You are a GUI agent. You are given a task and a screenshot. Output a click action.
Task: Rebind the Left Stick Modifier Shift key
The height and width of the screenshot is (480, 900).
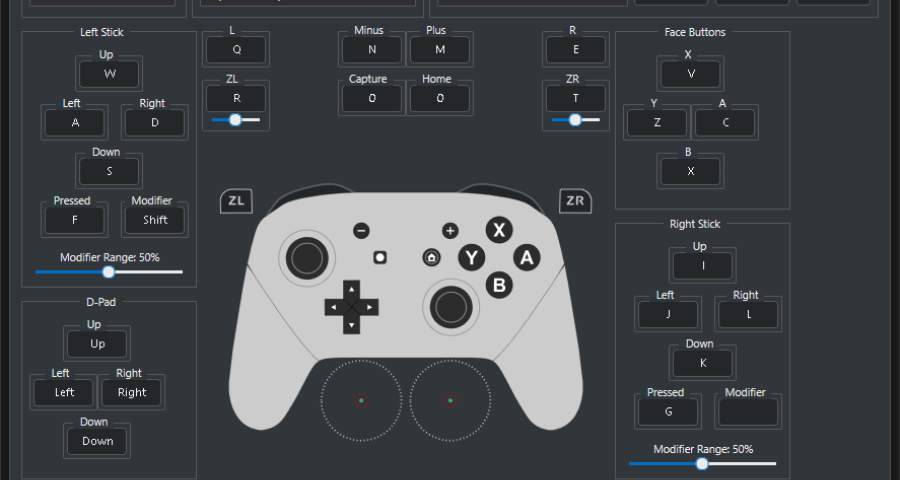[x=155, y=220]
